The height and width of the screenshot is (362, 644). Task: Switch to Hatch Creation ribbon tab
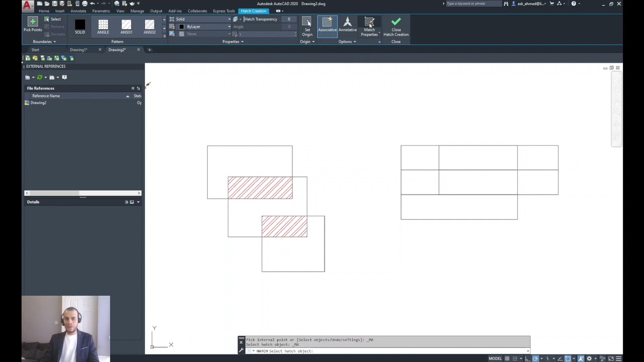tap(253, 11)
